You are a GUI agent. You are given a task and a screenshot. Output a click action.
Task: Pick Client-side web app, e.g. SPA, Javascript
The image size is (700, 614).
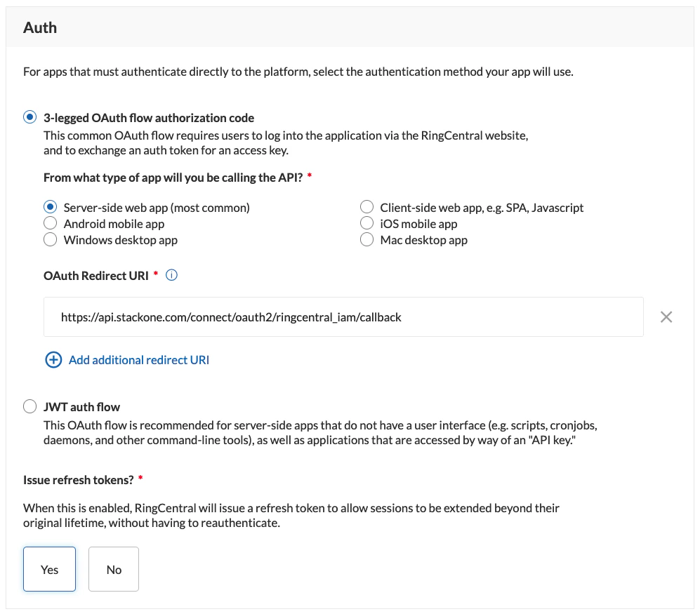[366, 206]
